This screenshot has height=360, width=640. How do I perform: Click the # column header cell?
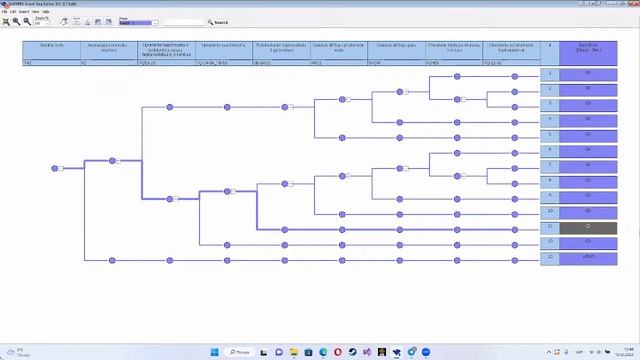coord(550,53)
